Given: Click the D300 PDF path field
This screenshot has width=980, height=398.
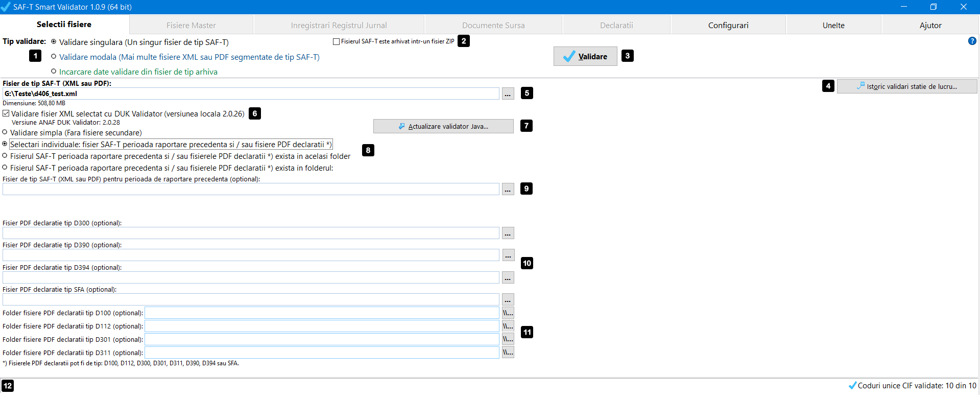Looking at the screenshot, I should pyautogui.click(x=251, y=233).
